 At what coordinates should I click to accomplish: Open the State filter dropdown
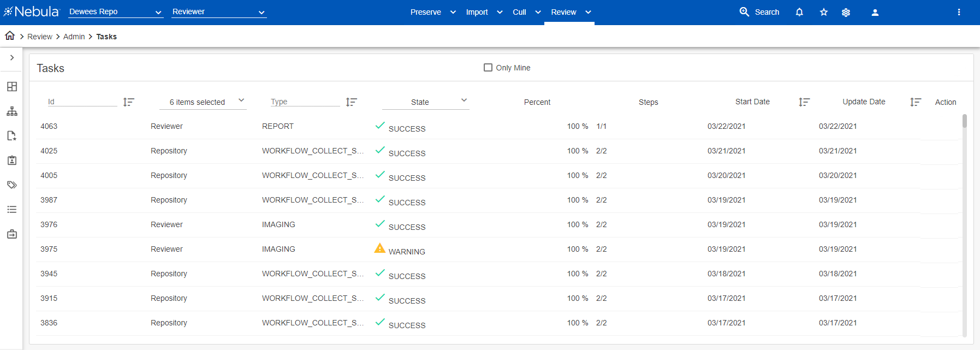click(426, 102)
